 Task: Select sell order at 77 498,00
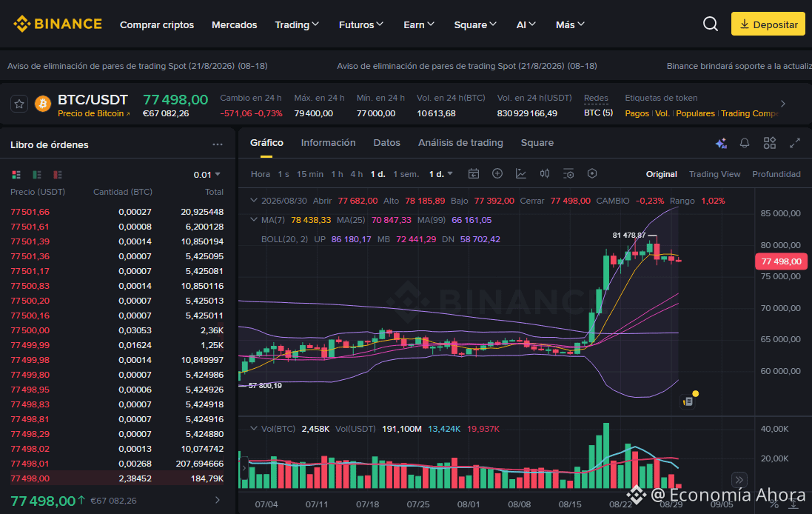(x=117, y=478)
